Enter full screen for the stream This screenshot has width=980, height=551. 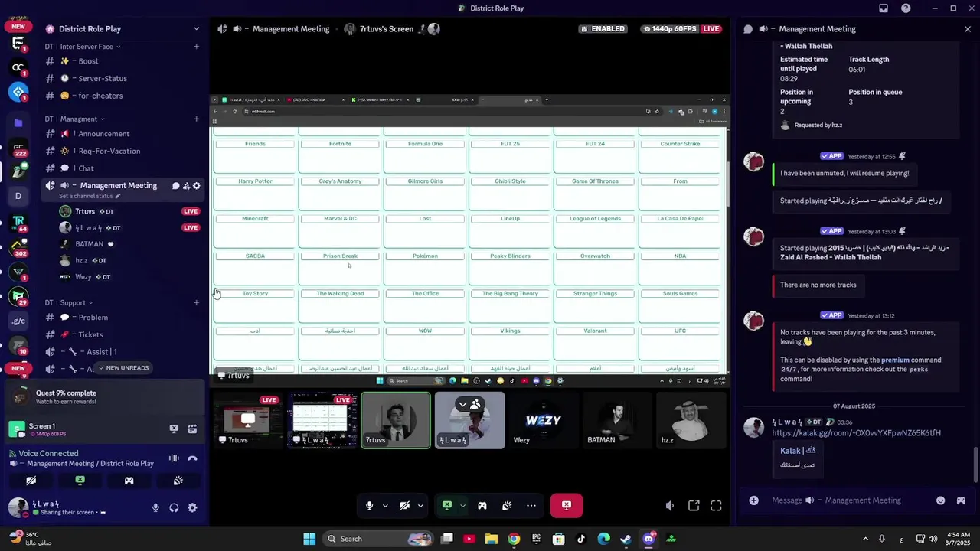(x=717, y=505)
